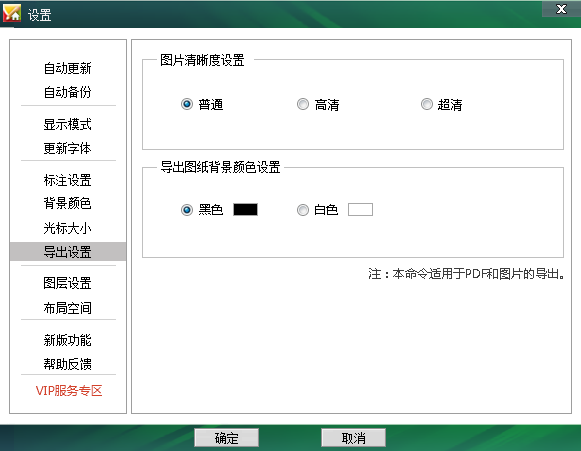This screenshot has width=581, height=451.
Task: Open the 自动备份 settings page
Action: (67, 92)
